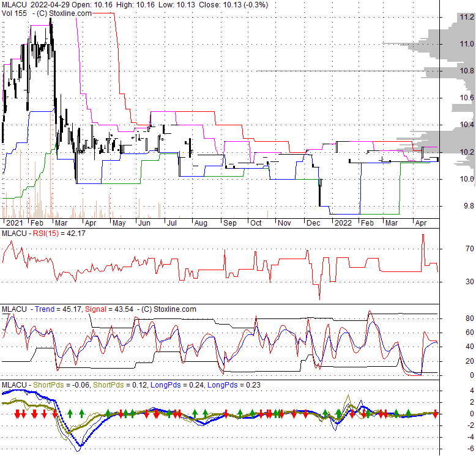Screen dimensions: 476x456
Task: Click the May month label on time axis
Action: [x=119, y=223]
